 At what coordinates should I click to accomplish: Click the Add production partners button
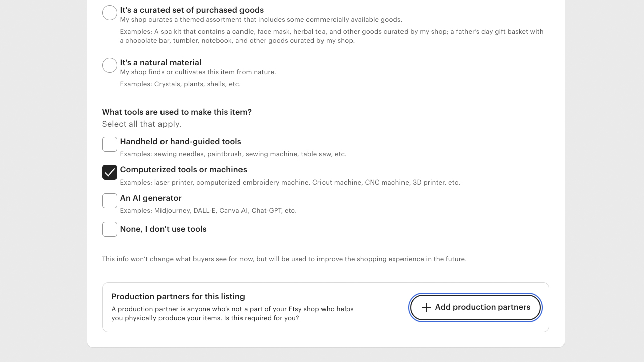point(475,307)
